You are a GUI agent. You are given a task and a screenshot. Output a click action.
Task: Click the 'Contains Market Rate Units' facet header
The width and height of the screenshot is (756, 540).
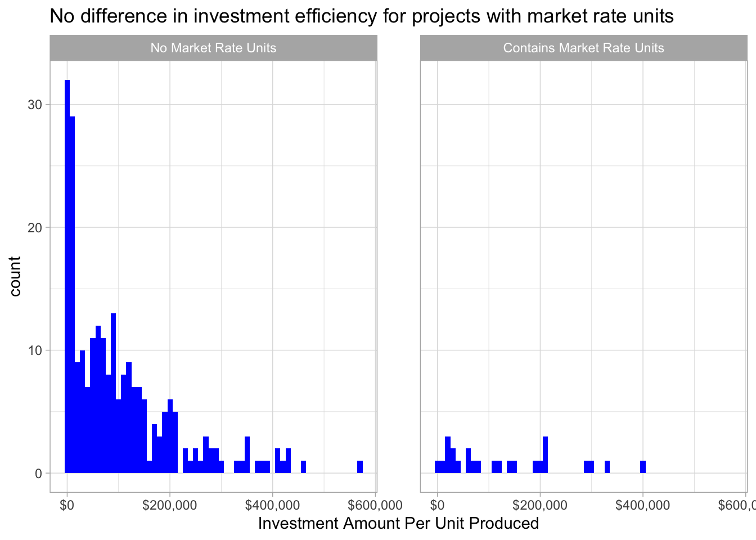pyautogui.click(x=583, y=48)
